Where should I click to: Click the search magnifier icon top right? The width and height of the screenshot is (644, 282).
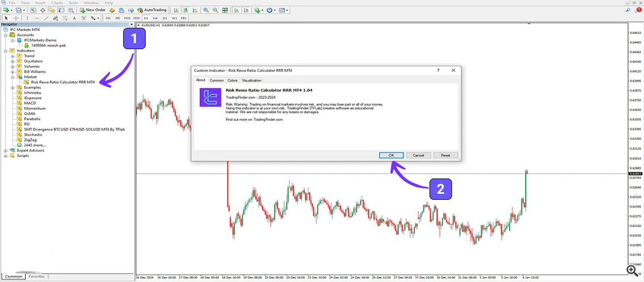click(628, 10)
